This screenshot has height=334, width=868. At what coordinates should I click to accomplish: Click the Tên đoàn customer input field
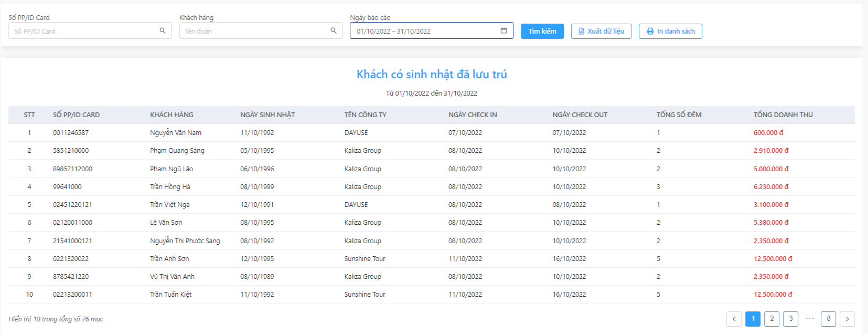(261, 31)
